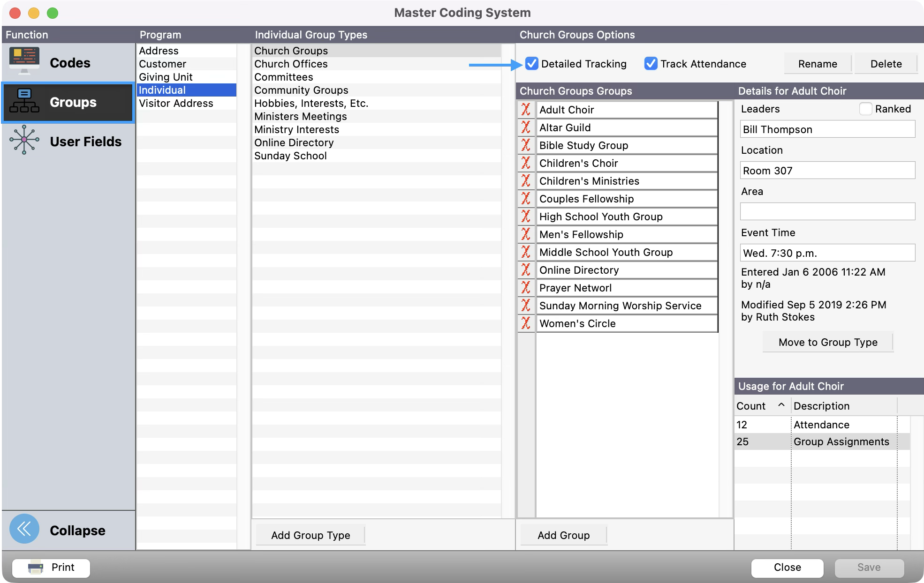924x583 pixels.
Task: Select Church Offices group type
Action: point(377,64)
